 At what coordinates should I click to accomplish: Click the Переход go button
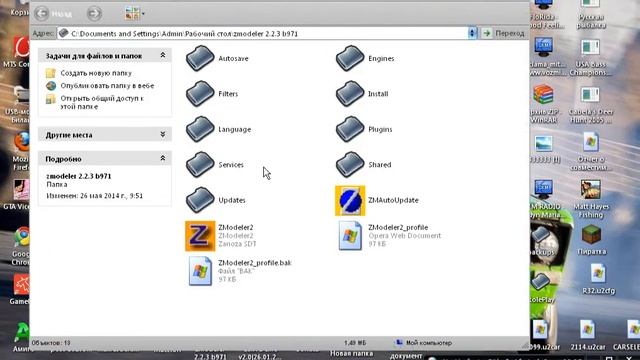[x=504, y=33]
